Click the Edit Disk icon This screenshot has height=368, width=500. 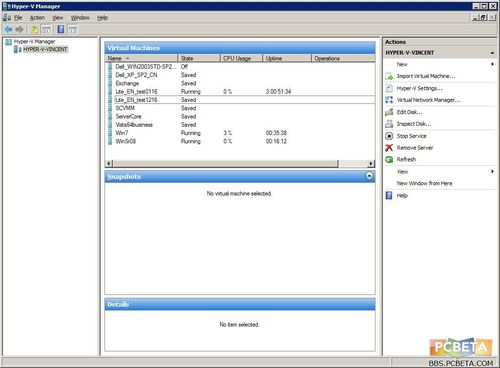389,112
